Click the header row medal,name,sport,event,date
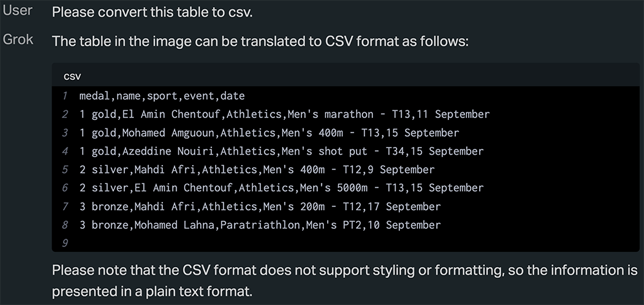This screenshot has height=305, width=644. click(162, 96)
